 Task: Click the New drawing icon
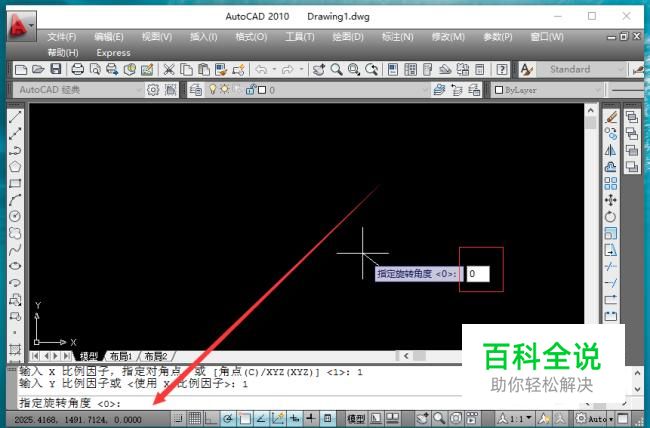click(x=21, y=69)
